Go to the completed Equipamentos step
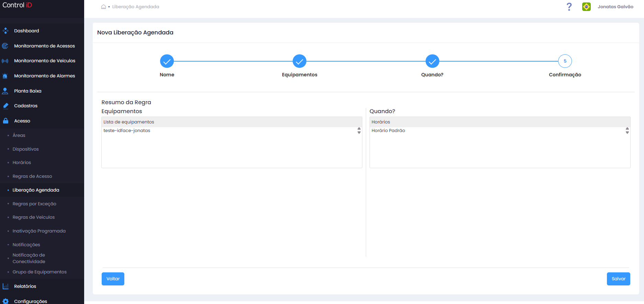The image size is (644, 304). 300,61
